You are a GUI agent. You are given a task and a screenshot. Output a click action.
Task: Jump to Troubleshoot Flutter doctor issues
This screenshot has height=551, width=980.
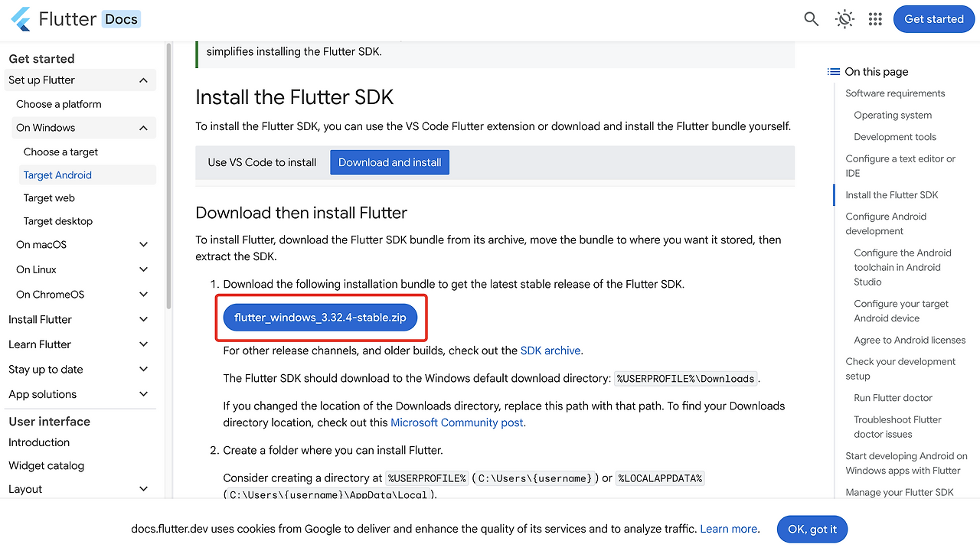tap(897, 427)
